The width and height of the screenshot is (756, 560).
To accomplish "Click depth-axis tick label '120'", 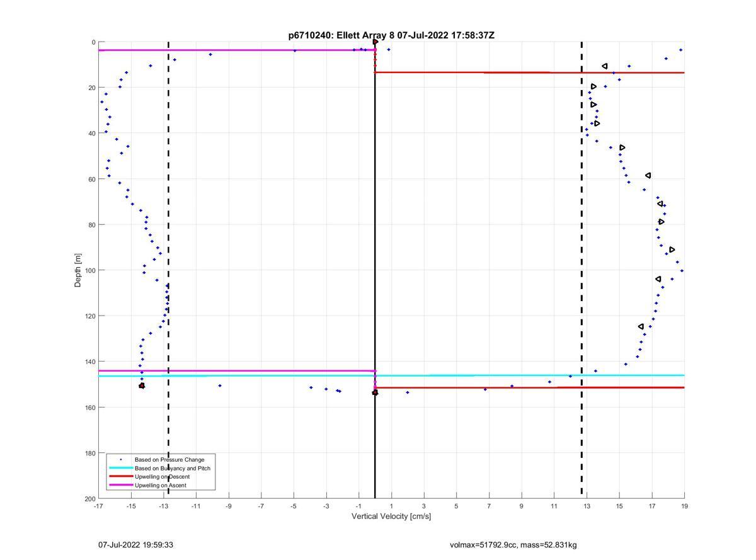I will coord(90,316).
